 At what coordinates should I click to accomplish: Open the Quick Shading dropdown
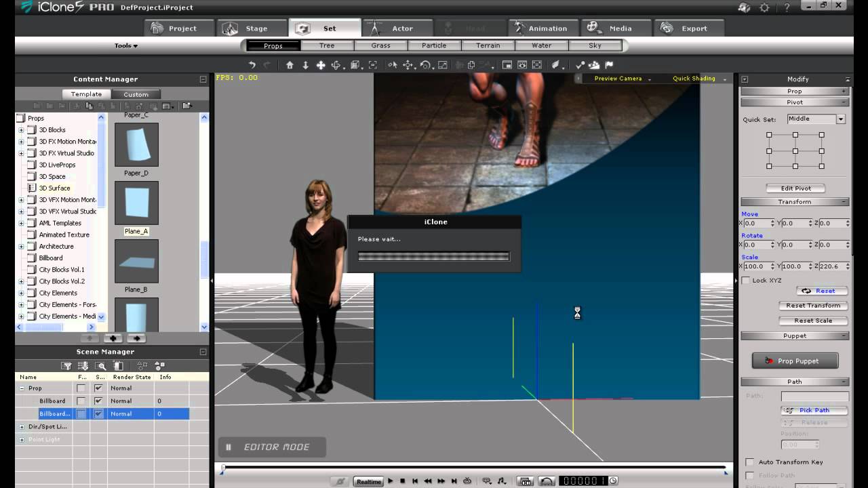698,79
